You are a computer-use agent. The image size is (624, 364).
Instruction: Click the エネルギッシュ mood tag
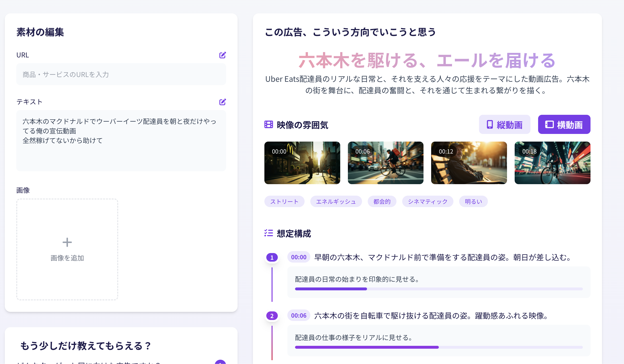(336, 202)
